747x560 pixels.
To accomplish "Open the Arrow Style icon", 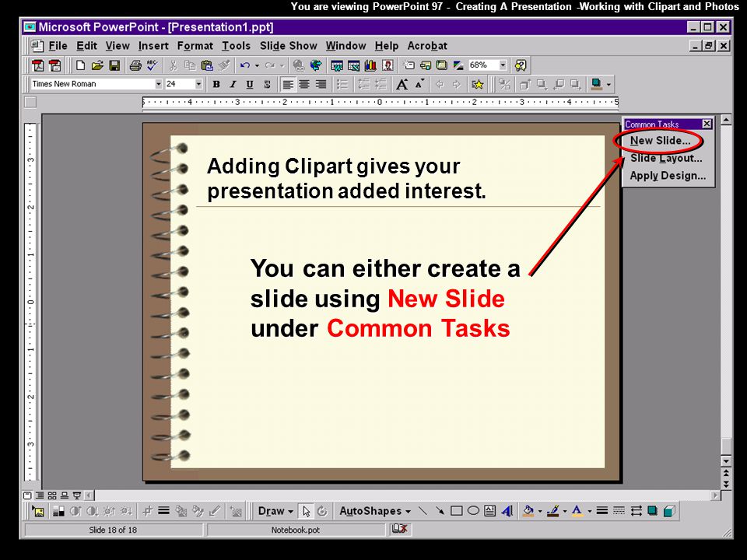I will pos(636,511).
